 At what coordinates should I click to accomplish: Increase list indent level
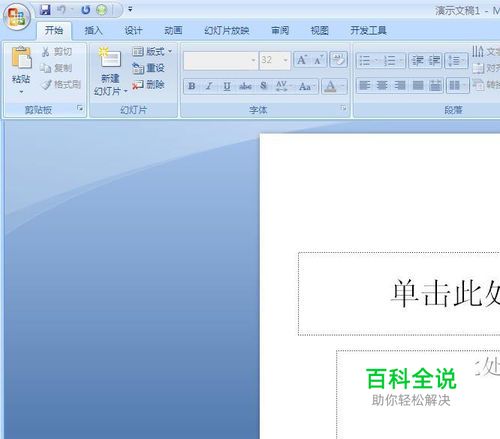434,61
